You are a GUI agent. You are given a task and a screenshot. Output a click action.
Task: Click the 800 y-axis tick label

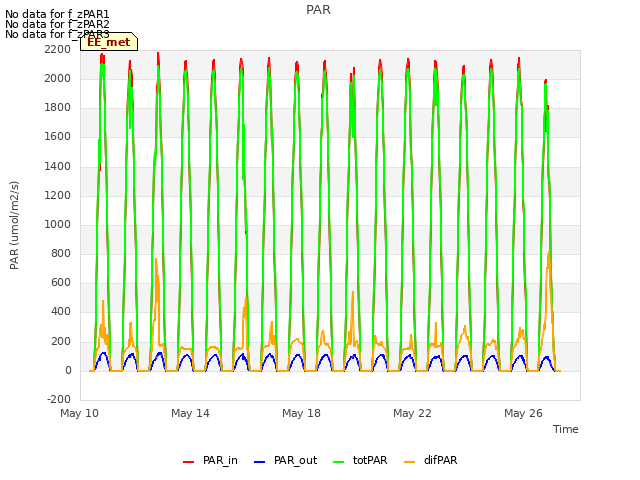coord(61,253)
